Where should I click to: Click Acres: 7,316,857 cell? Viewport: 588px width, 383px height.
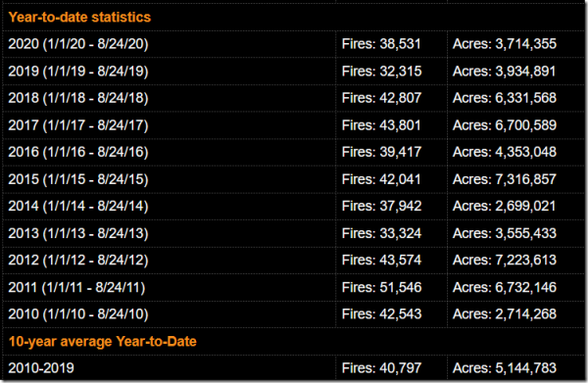[x=505, y=179]
